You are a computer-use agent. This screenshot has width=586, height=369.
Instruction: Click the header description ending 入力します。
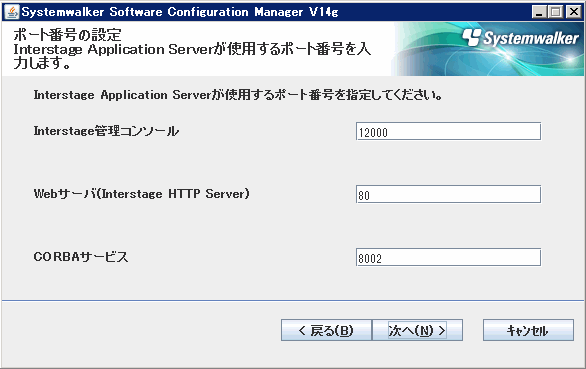(x=192, y=56)
